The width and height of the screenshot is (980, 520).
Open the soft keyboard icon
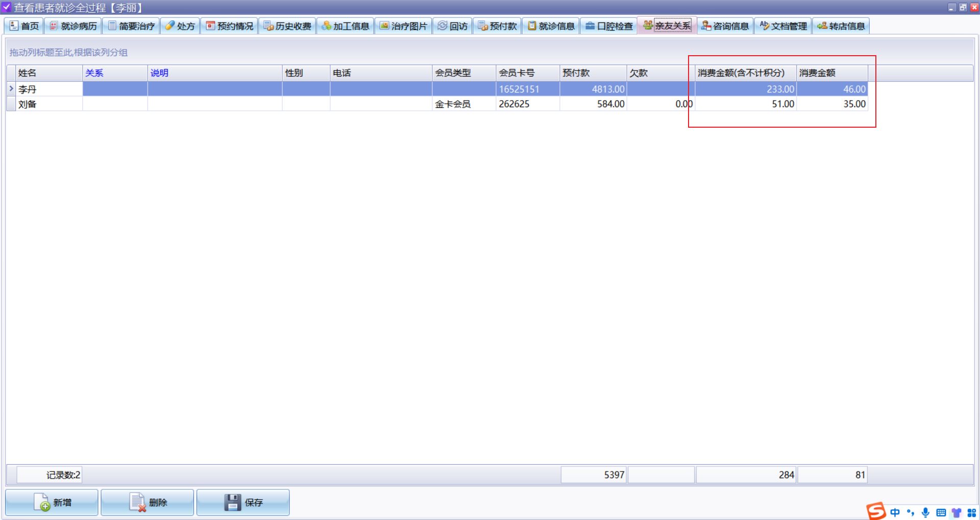pyautogui.click(x=941, y=512)
